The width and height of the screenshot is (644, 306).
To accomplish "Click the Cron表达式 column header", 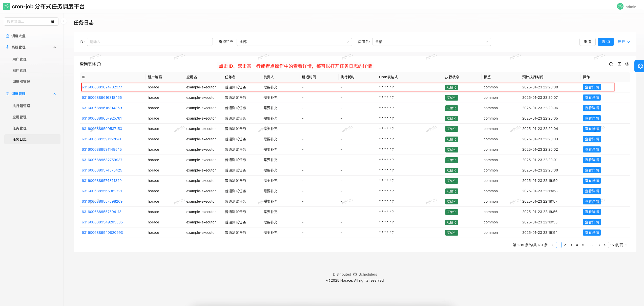I will tap(388, 77).
